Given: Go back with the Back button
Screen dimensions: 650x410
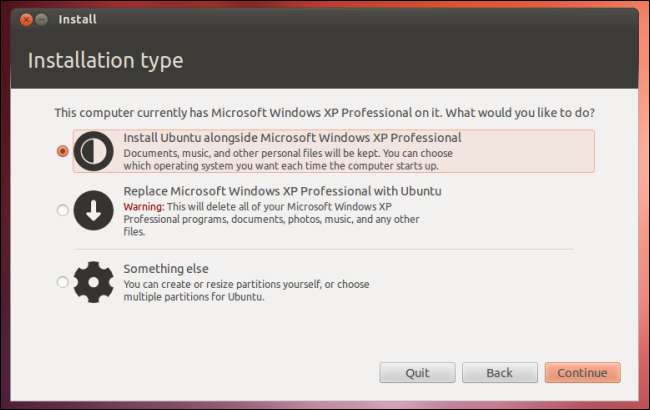Looking at the screenshot, I should (499, 373).
